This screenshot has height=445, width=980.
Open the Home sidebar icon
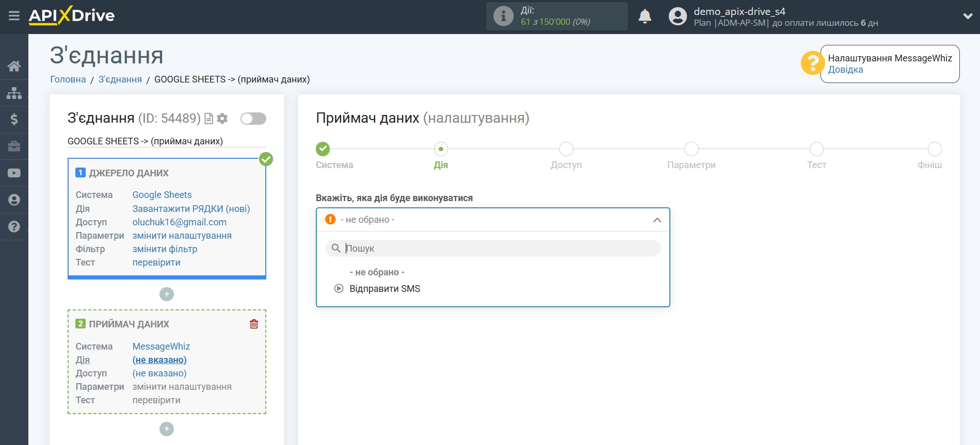(14, 66)
